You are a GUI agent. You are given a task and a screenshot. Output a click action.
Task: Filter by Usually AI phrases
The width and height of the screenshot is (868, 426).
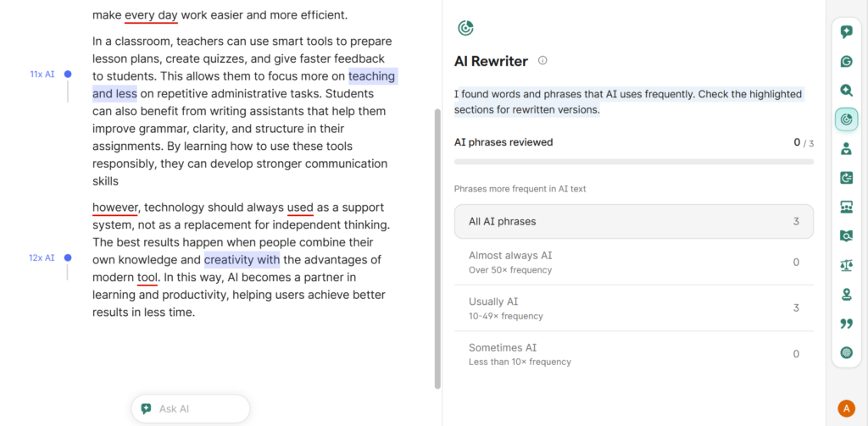point(633,308)
